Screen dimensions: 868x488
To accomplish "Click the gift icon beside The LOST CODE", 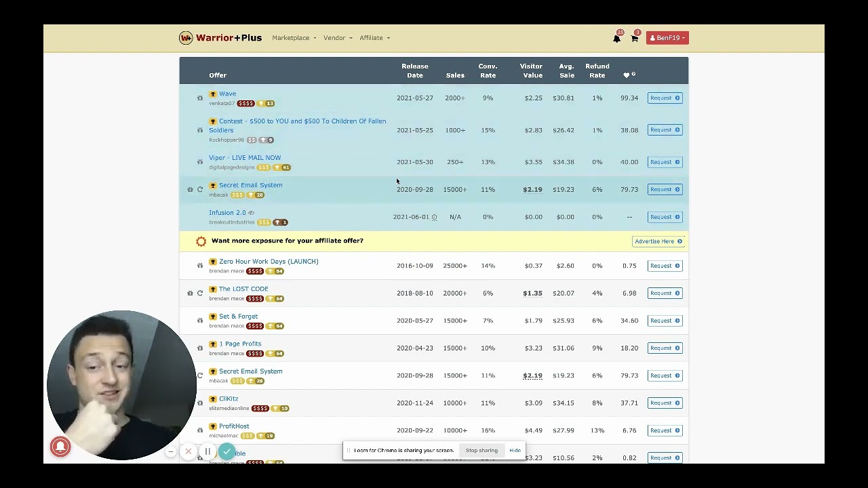I will (x=190, y=293).
